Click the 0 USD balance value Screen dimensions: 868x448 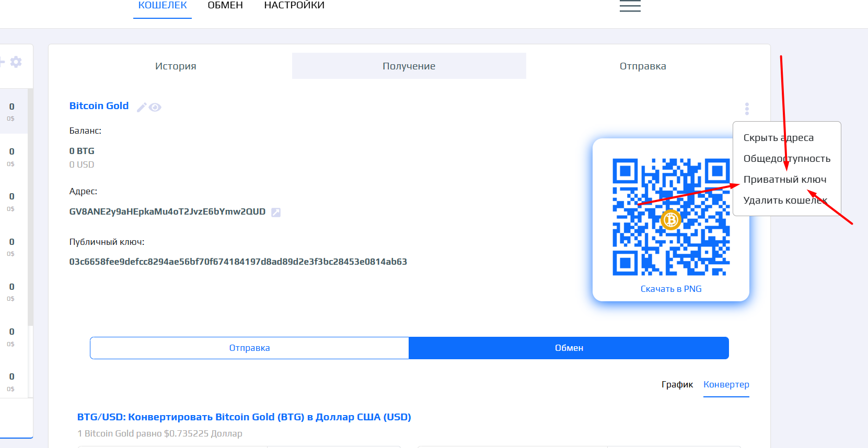click(82, 164)
